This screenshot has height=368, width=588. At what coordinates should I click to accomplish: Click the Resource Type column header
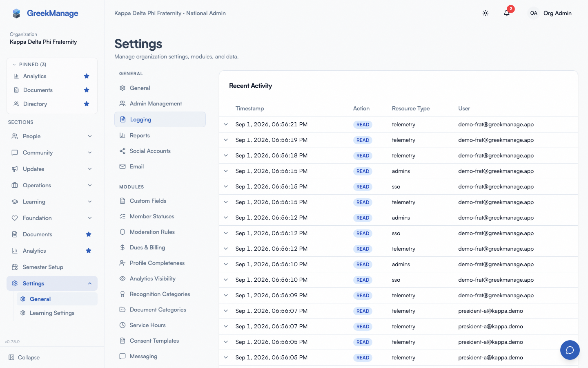click(411, 108)
